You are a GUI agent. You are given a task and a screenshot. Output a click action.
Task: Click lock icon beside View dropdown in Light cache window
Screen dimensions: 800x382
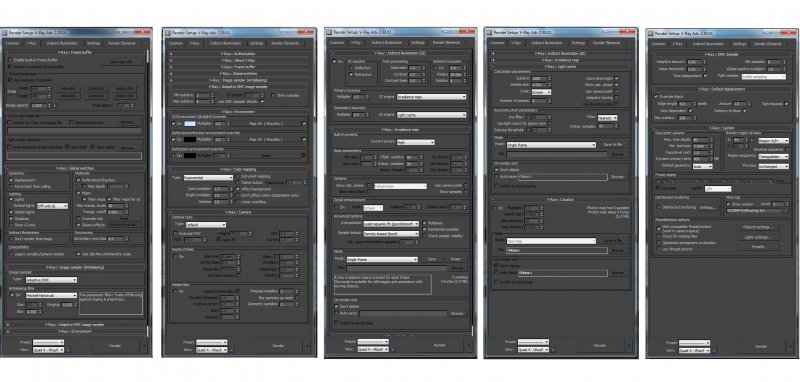(554, 350)
